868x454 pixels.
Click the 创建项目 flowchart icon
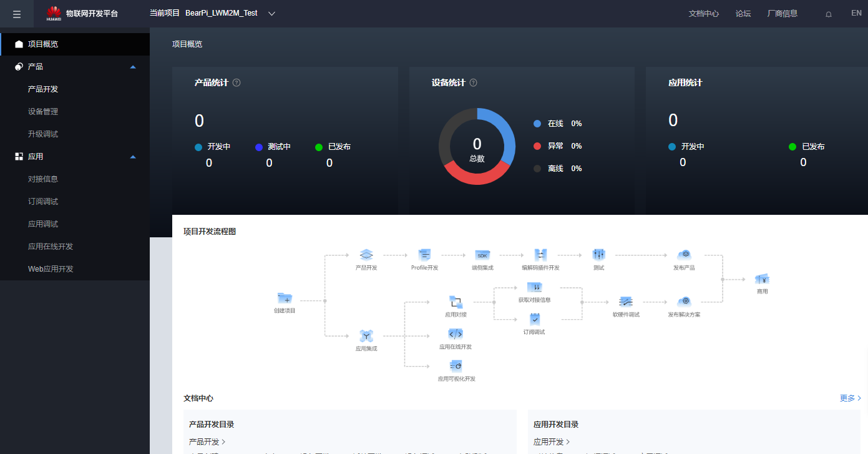(285, 299)
